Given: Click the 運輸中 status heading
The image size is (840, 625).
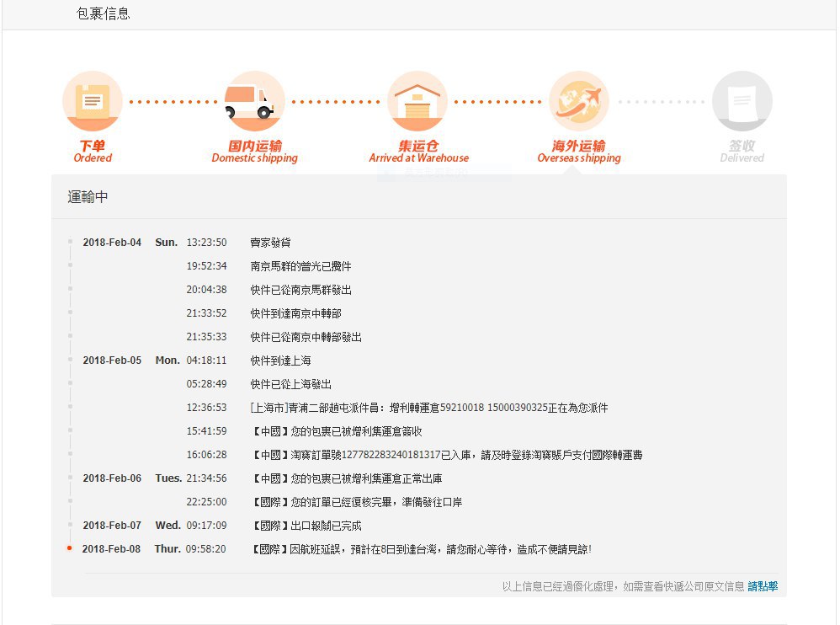Looking at the screenshot, I should [x=88, y=197].
